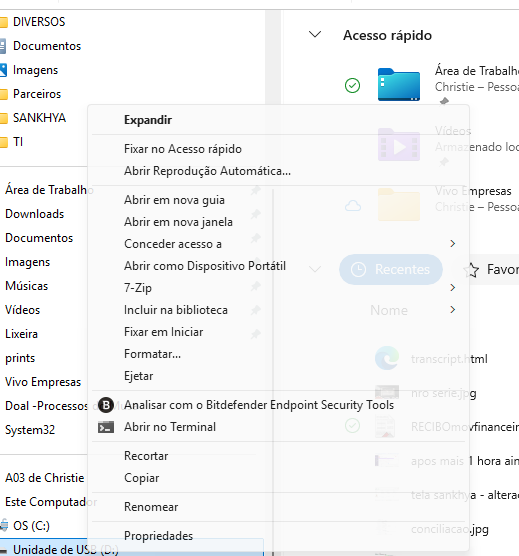Image resolution: width=519 pixels, height=556 pixels.
Task: Choose Formatar... in context menu
Action: coord(152,354)
